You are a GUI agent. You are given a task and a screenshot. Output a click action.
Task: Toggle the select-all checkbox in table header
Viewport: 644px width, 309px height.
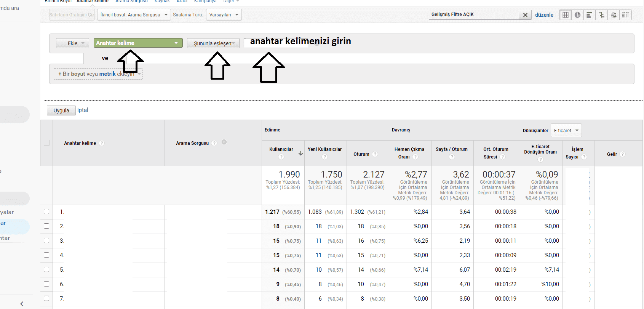pos(46,143)
